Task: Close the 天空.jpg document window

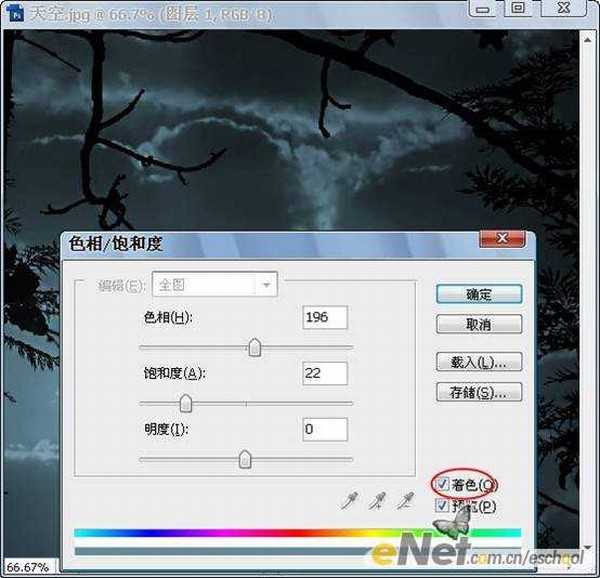Action: point(564,8)
